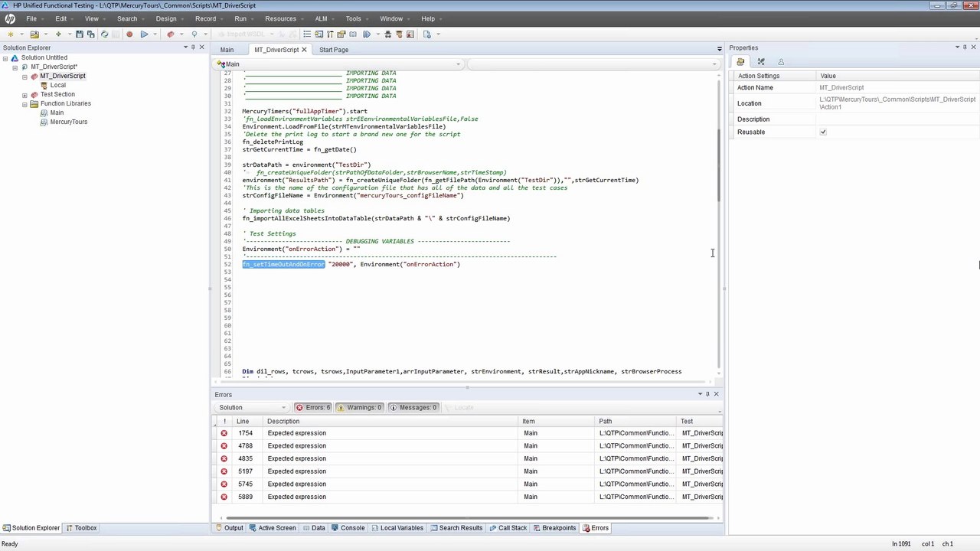Screen dimensions: 980x551
Task: Open the editor tab list dropdown
Action: [x=719, y=50]
